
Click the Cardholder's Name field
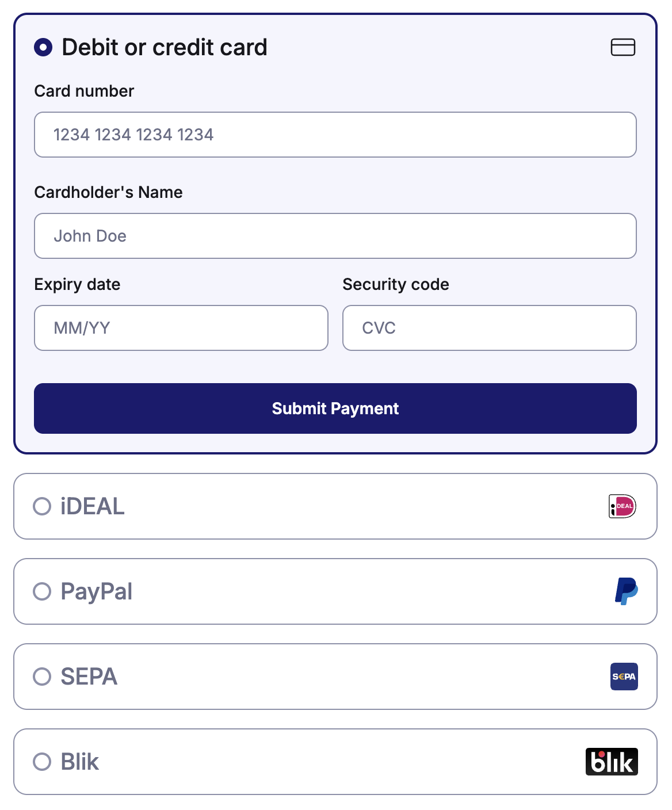point(335,236)
